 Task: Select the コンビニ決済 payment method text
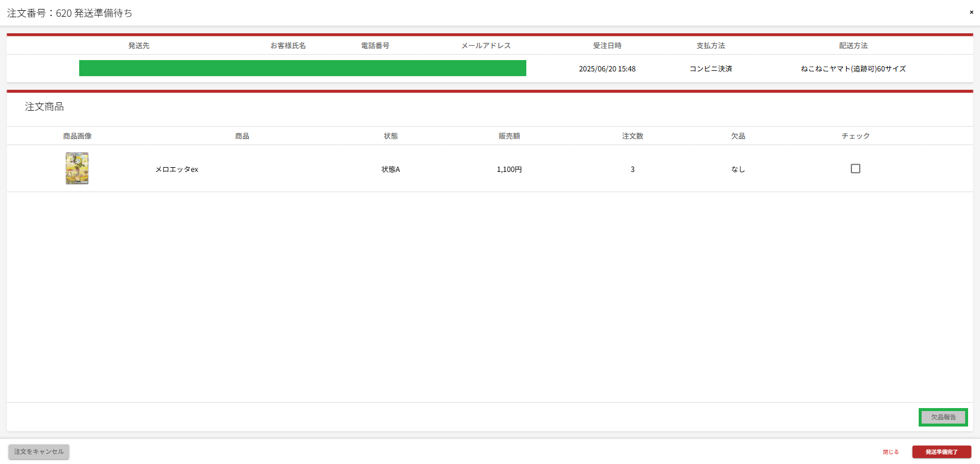pyautogui.click(x=710, y=69)
